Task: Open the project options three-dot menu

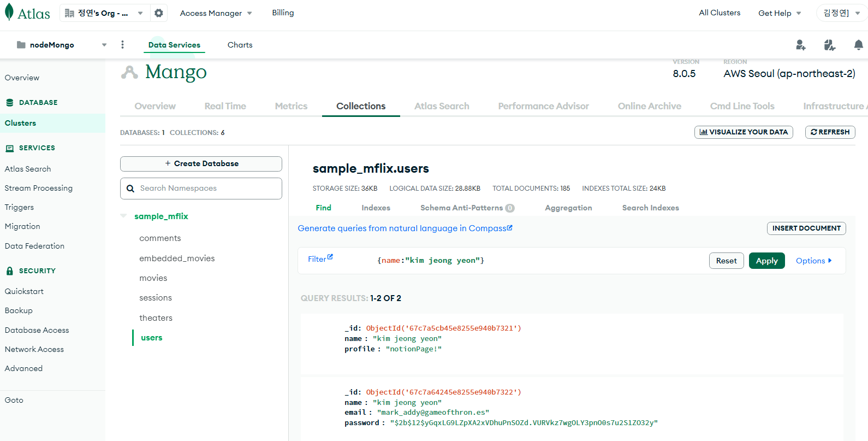Action: [x=122, y=45]
